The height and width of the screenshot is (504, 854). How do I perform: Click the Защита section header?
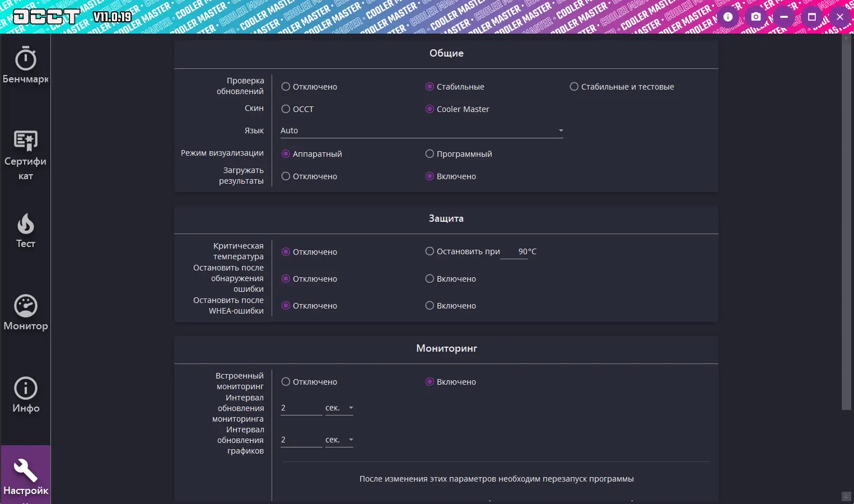(x=446, y=218)
